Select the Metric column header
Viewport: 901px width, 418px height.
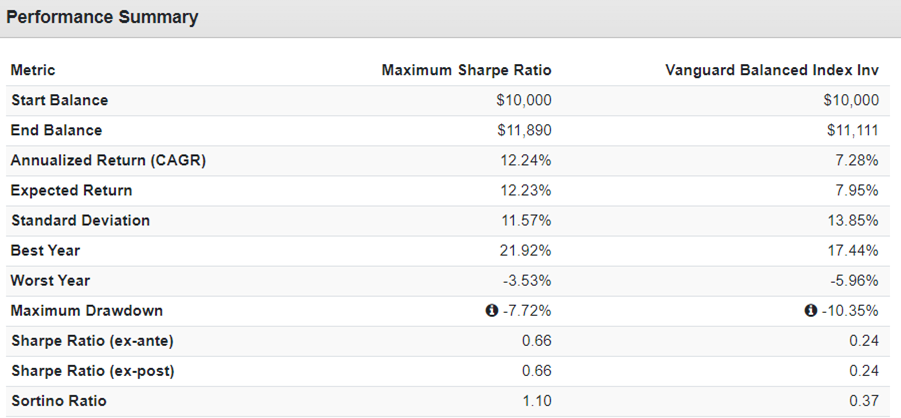pyautogui.click(x=33, y=70)
